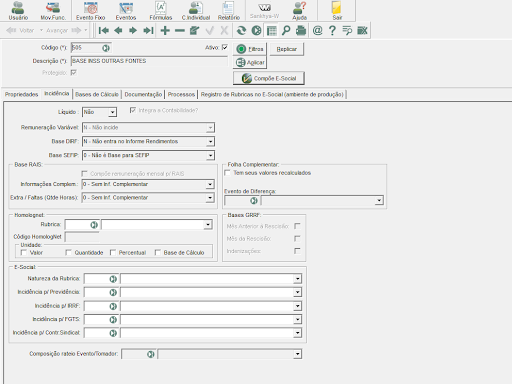Expand Incidência p/ Previdência dropdown
This screenshot has height=384, width=512.
pyautogui.click(x=297, y=293)
